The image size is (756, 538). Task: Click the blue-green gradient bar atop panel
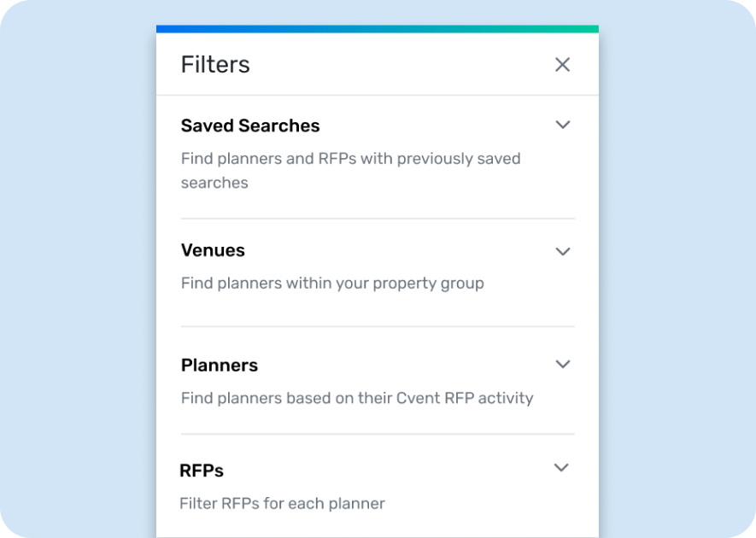378,29
